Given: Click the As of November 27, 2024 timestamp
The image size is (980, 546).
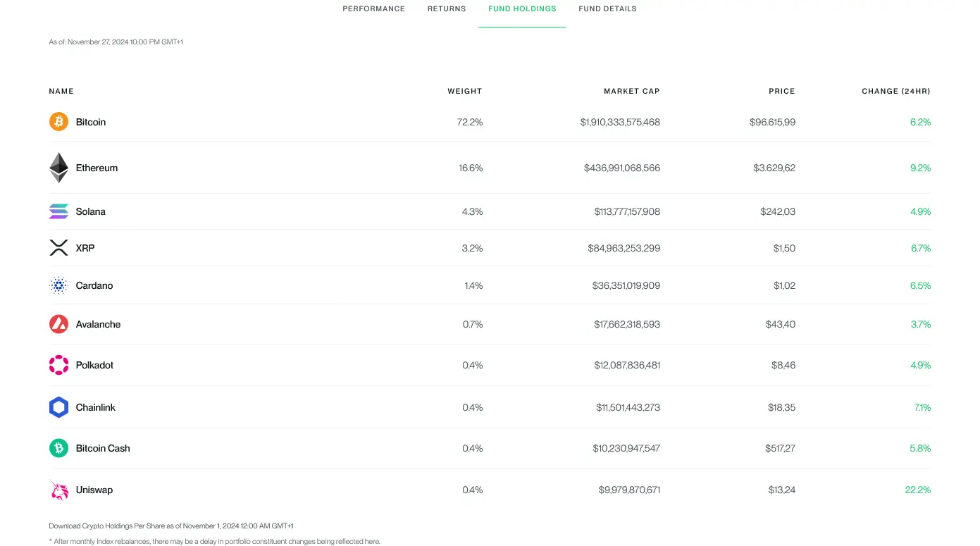Looking at the screenshot, I should click(x=116, y=42).
